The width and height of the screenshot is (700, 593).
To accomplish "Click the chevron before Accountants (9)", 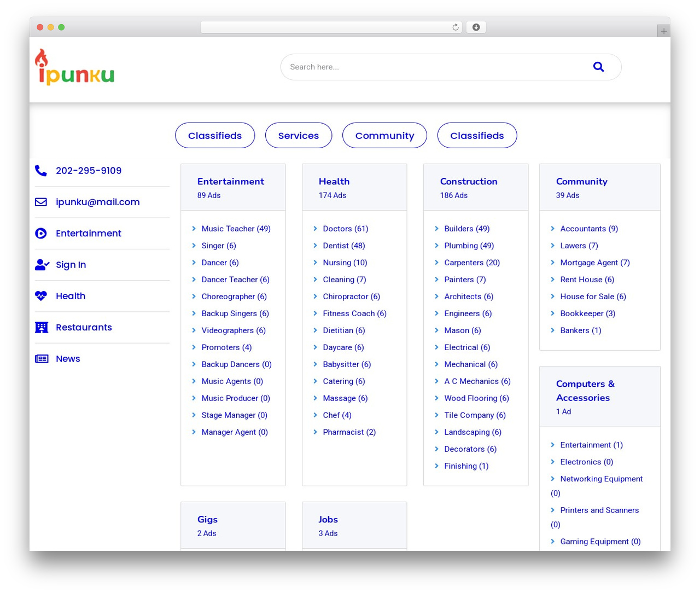I will coord(552,229).
